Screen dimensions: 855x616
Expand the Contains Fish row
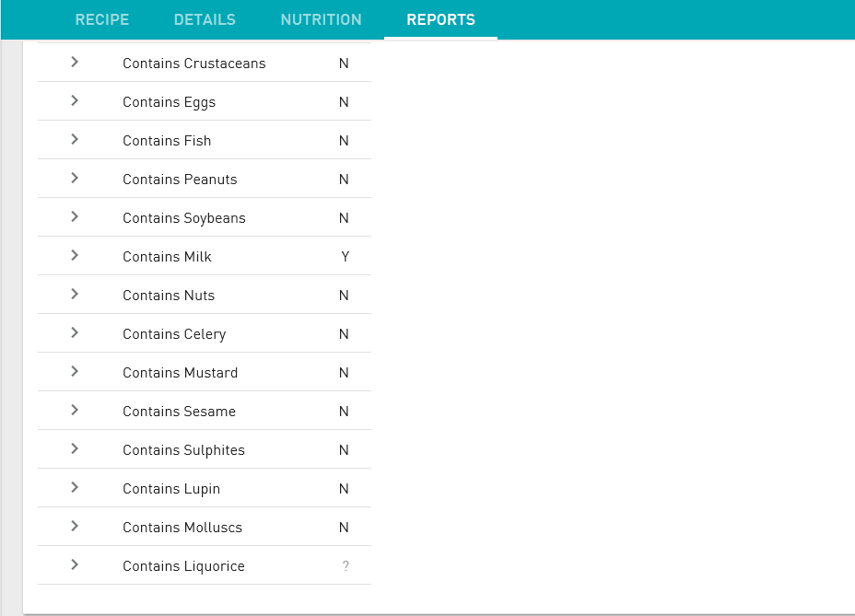click(x=74, y=140)
